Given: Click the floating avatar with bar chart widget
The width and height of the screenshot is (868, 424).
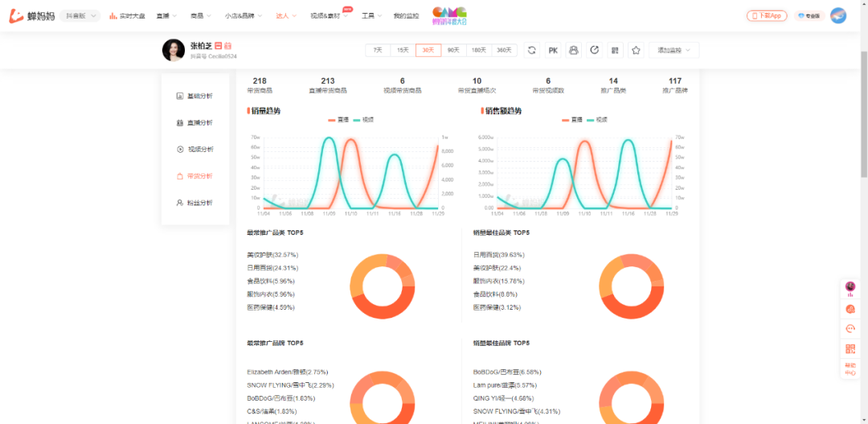Looking at the screenshot, I should (850, 289).
